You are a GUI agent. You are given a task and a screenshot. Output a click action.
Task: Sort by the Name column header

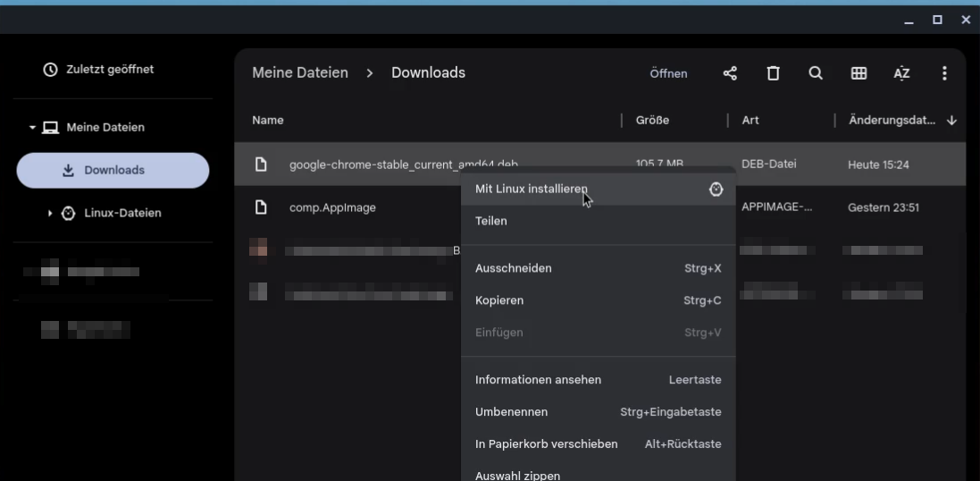pyautogui.click(x=267, y=120)
